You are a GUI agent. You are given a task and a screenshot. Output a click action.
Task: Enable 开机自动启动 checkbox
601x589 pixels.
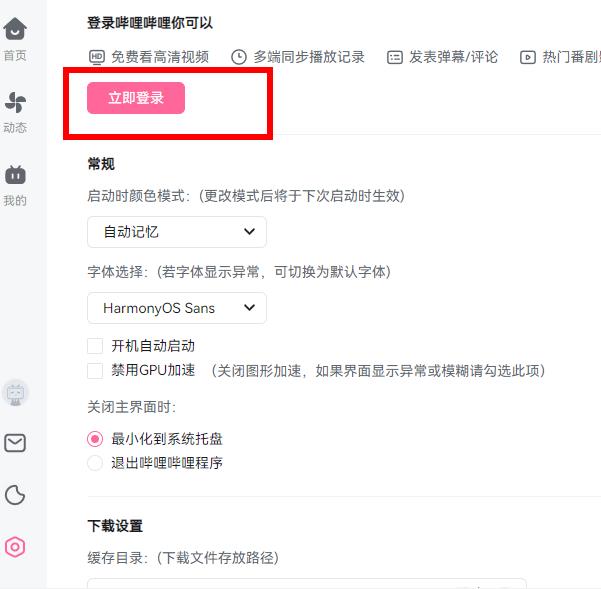[x=96, y=346]
